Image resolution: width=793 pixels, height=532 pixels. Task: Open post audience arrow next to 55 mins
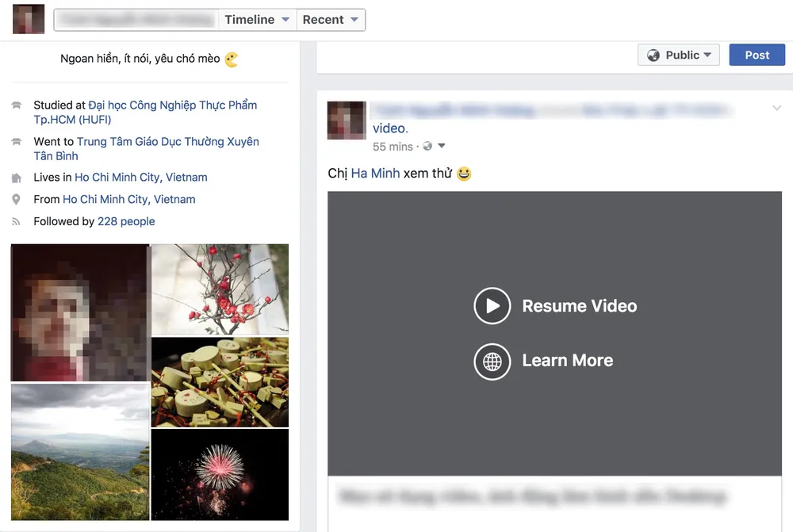pyautogui.click(x=442, y=147)
